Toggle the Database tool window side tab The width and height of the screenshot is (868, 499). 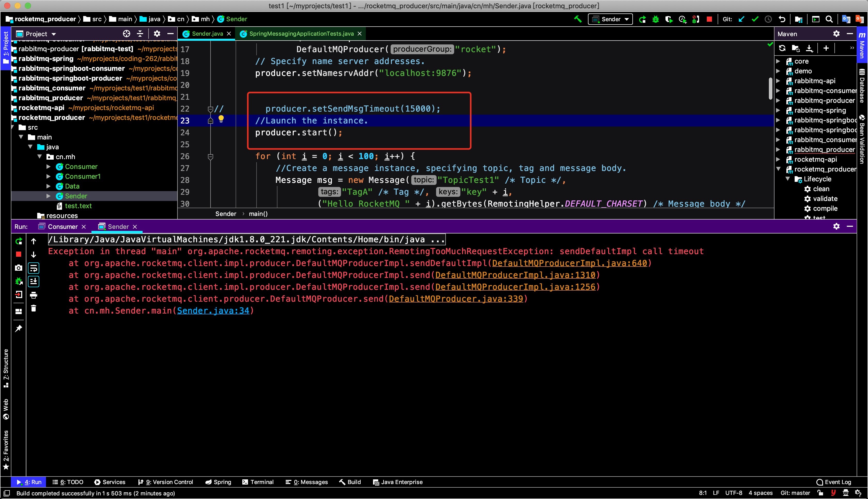[x=862, y=86]
